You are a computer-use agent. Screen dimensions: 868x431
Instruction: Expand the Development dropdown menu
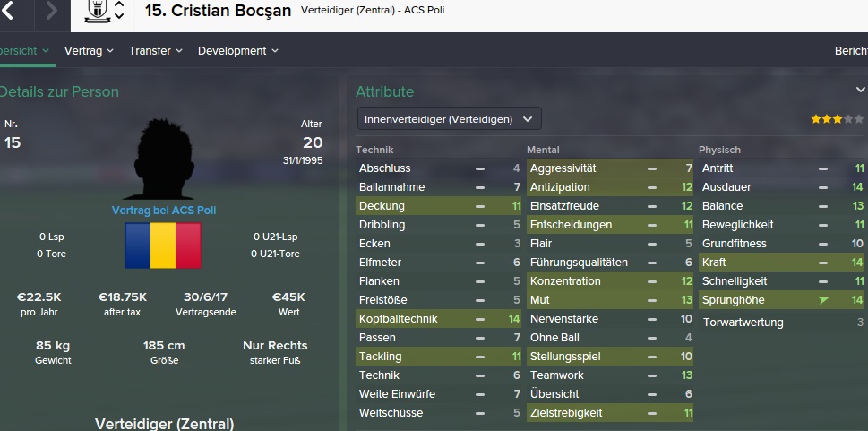pyautogui.click(x=237, y=51)
